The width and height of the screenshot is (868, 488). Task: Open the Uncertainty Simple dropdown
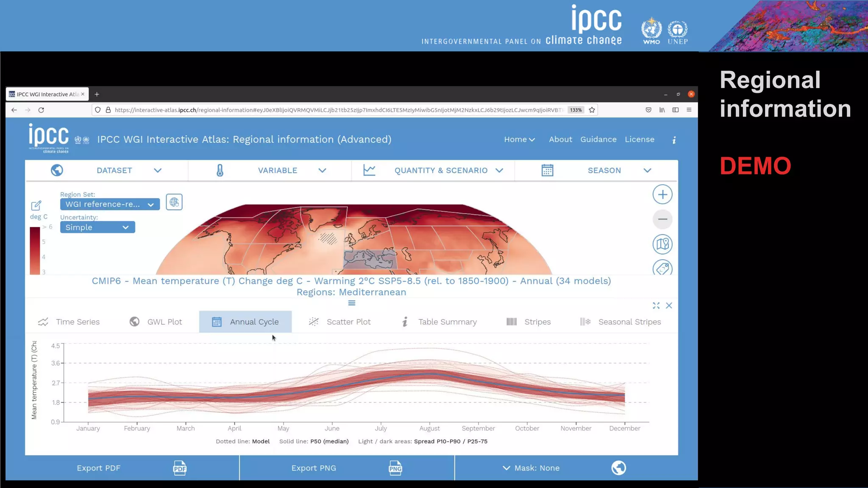pyautogui.click(x=97, y=227)
